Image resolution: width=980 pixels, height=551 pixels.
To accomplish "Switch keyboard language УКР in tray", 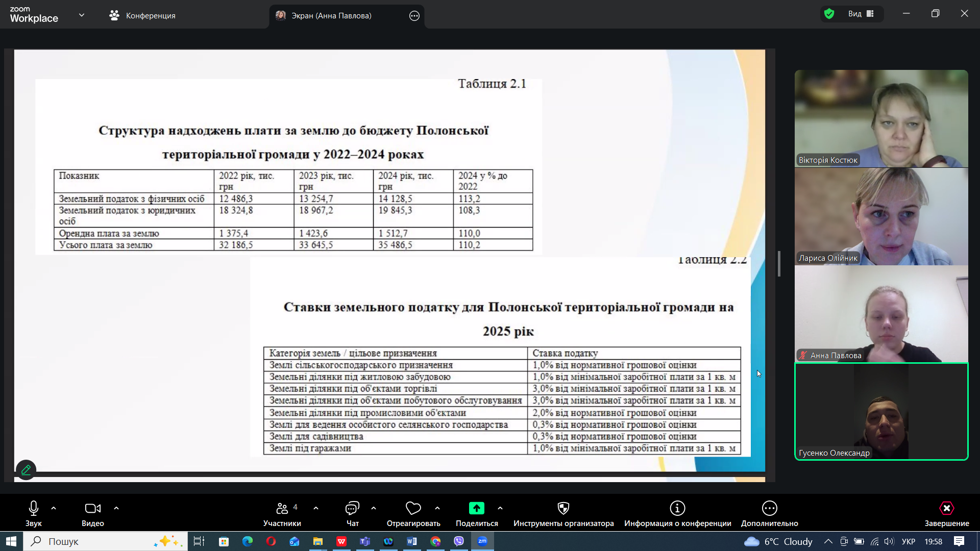I will click(908, 541).
